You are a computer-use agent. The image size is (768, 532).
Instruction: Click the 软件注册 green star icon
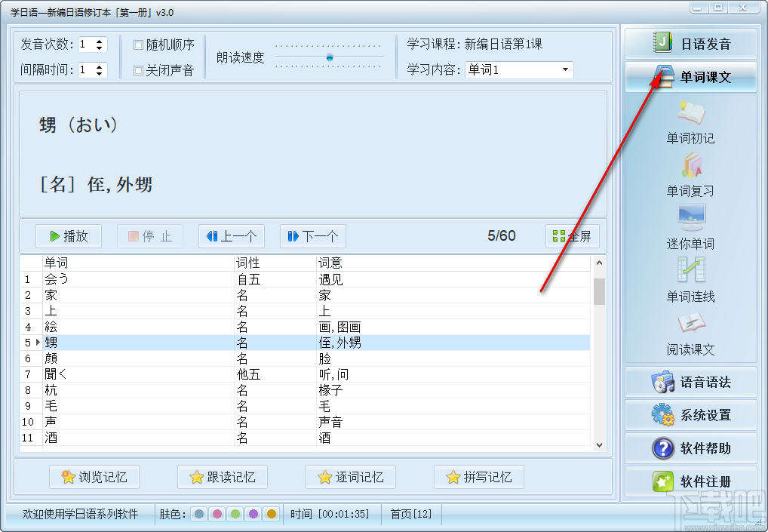663,481
